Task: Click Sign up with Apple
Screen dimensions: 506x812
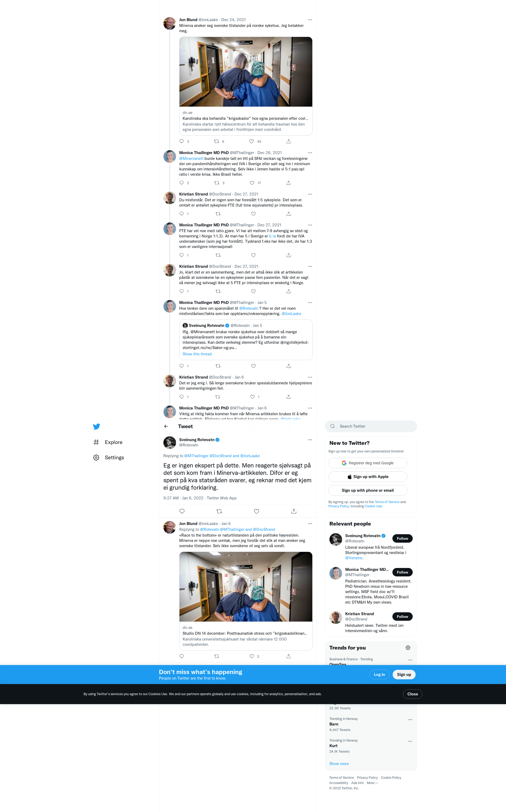Action: [x=367, y=476]
